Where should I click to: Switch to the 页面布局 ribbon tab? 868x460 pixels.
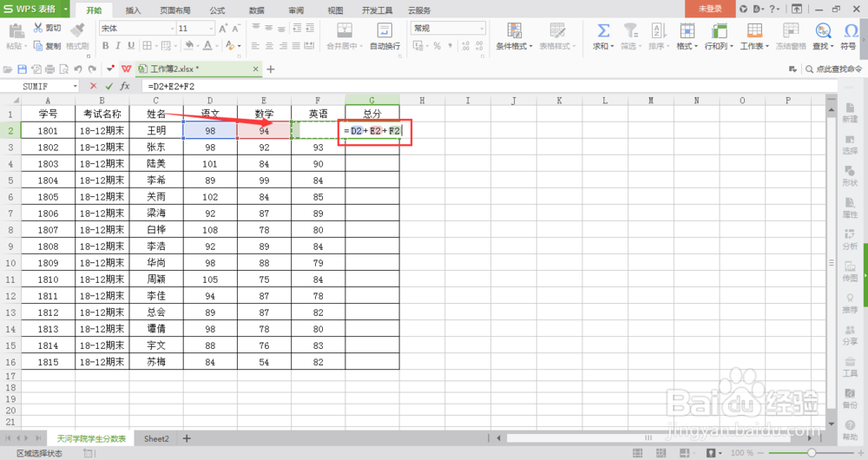(175, 10)
